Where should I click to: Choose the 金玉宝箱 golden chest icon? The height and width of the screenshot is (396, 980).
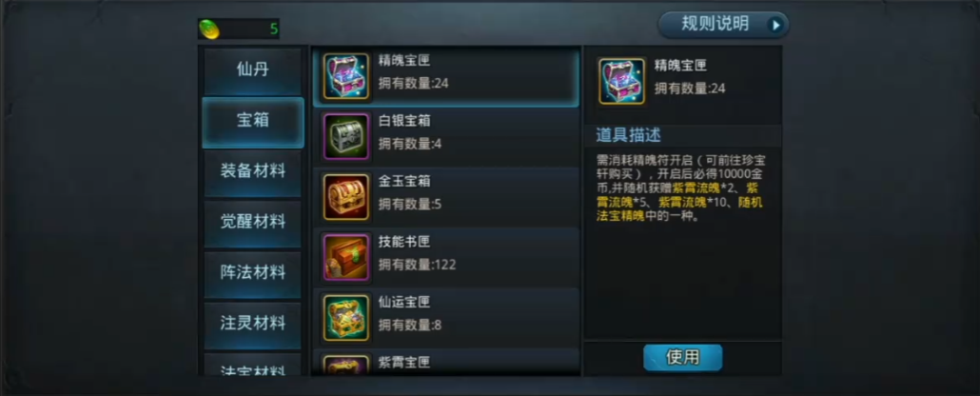click(x=346, y=197)
